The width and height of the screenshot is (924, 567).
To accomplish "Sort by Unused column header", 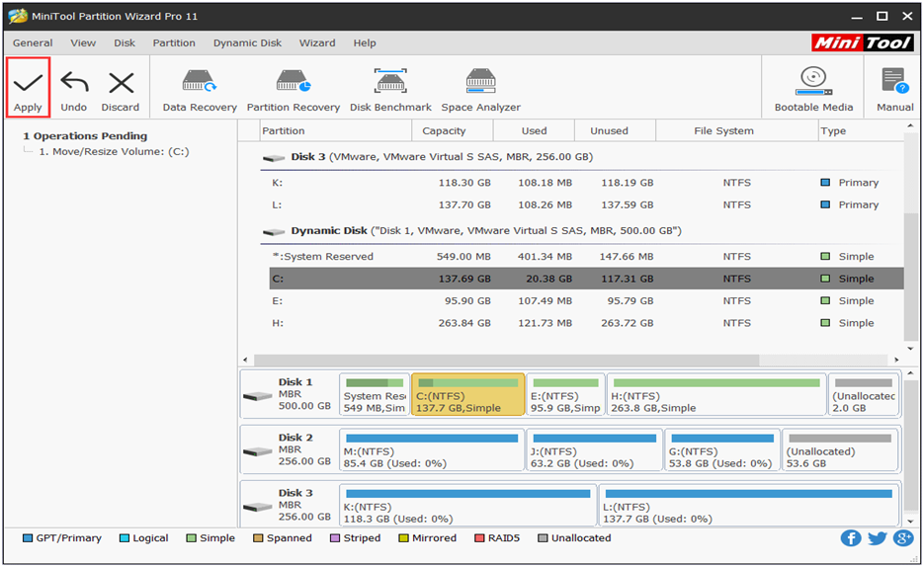I will click(616, 130).
